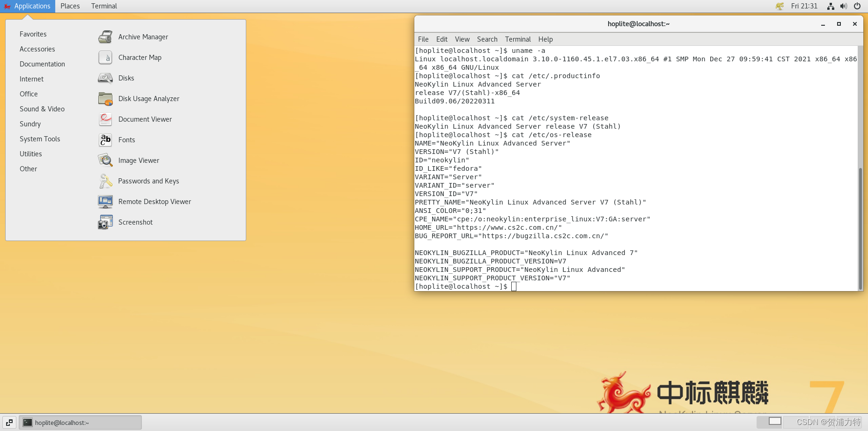The image size is (868, 431).
Task: Click the Fri 21:31 clock
Action: (x=804, y=6)
